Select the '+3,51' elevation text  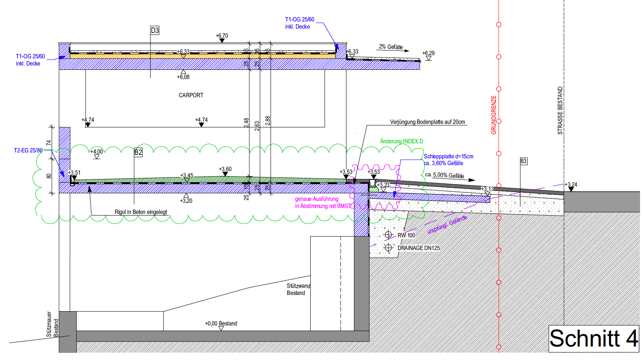(x=74, y=173)
